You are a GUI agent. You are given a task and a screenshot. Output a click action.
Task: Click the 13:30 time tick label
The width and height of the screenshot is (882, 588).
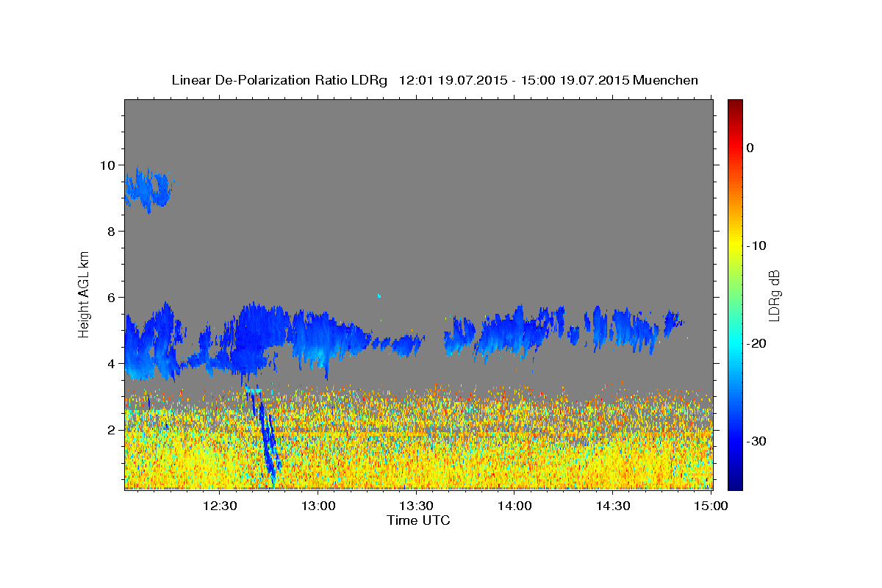(x=417, y=506)
